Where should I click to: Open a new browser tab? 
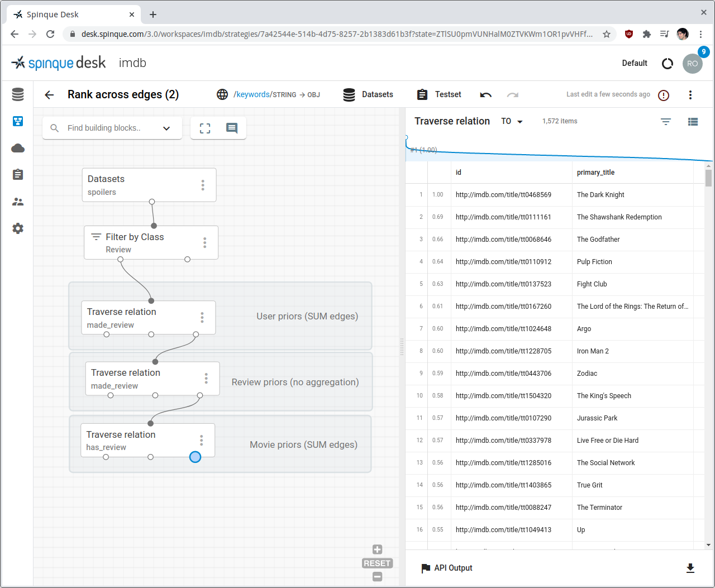[153, 15]
